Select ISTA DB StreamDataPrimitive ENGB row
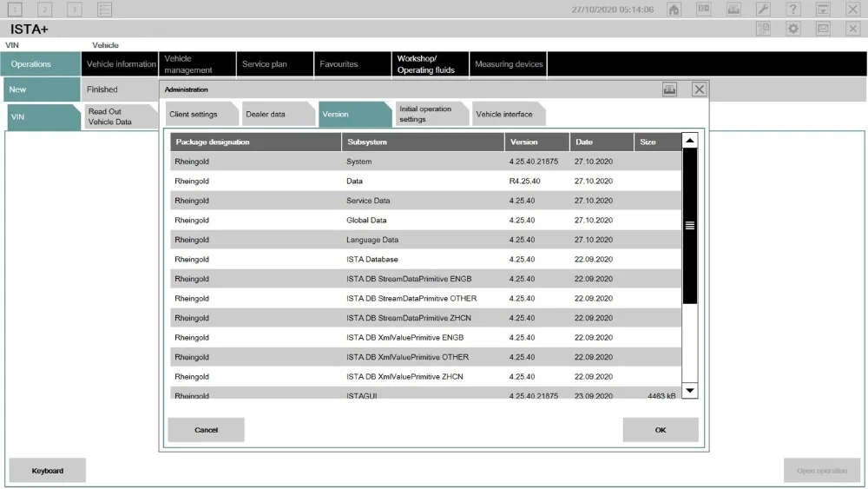 [425, 279]
